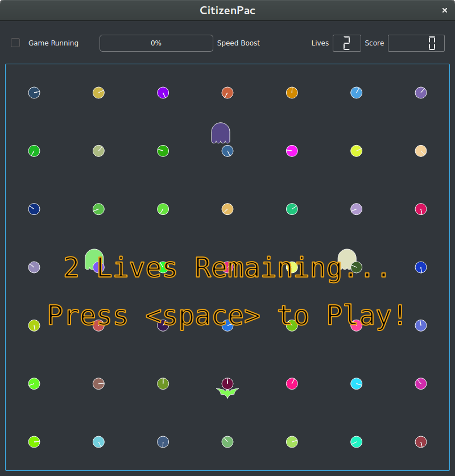Click the cream-colored ghost
Viewport: 455px width, 476px height.
click(346, 258)
